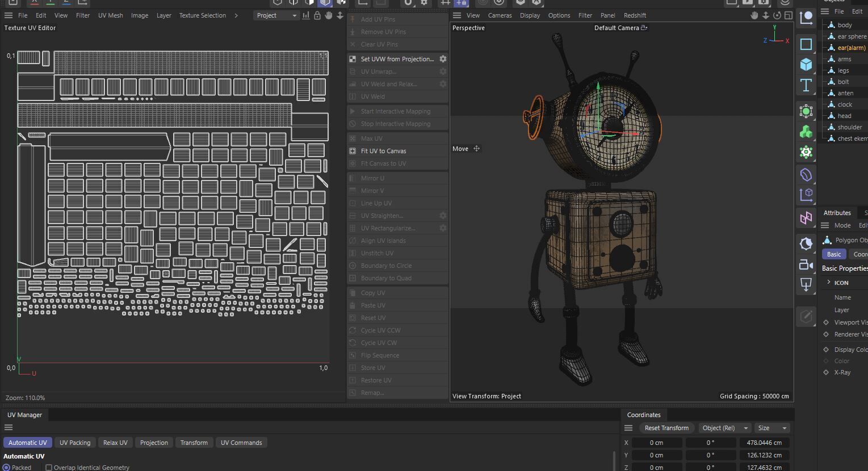This screenshot has width=868, height=471.
Task: Switch to the UV Packing tab
Action: [x=75, y=443]
